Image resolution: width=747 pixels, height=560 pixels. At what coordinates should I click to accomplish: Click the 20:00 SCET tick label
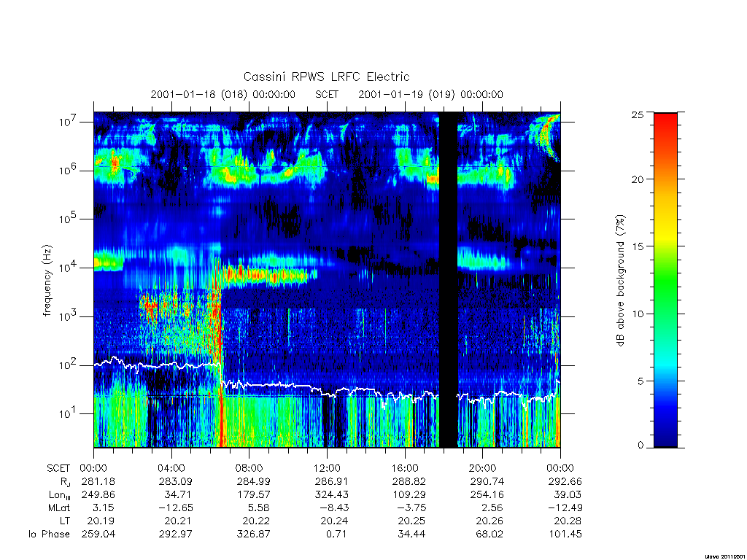[482, 468]
